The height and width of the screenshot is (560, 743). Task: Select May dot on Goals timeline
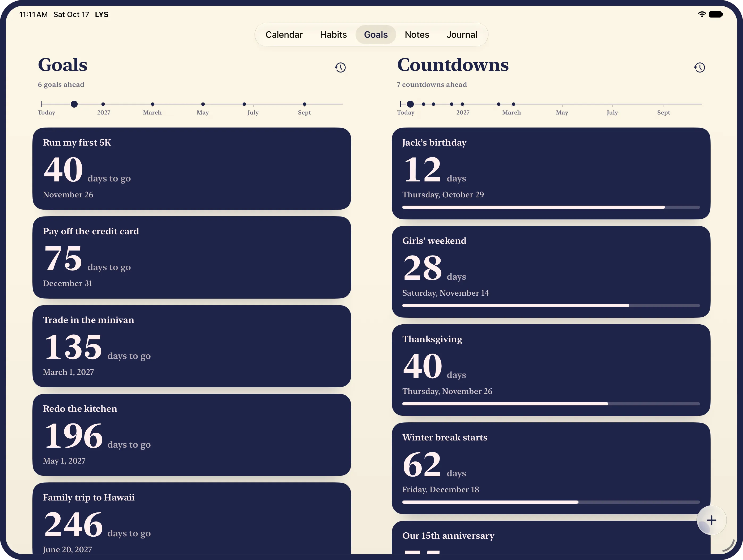(x=203, y=104)
